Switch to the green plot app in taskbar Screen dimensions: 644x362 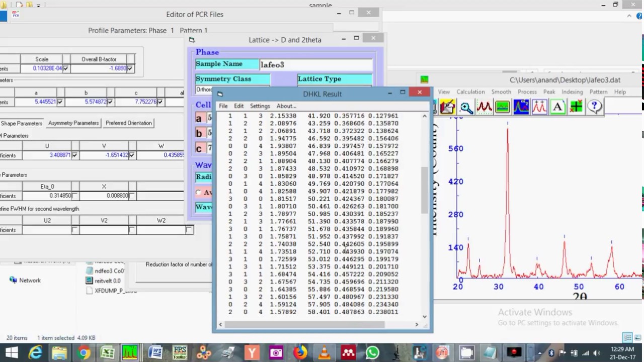tap(130, 353)
